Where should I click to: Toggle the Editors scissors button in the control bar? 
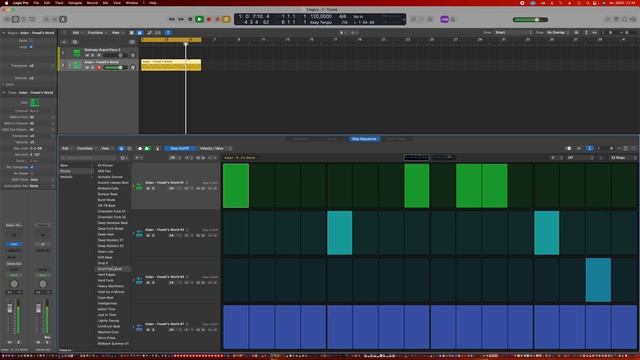pos(63,19)
